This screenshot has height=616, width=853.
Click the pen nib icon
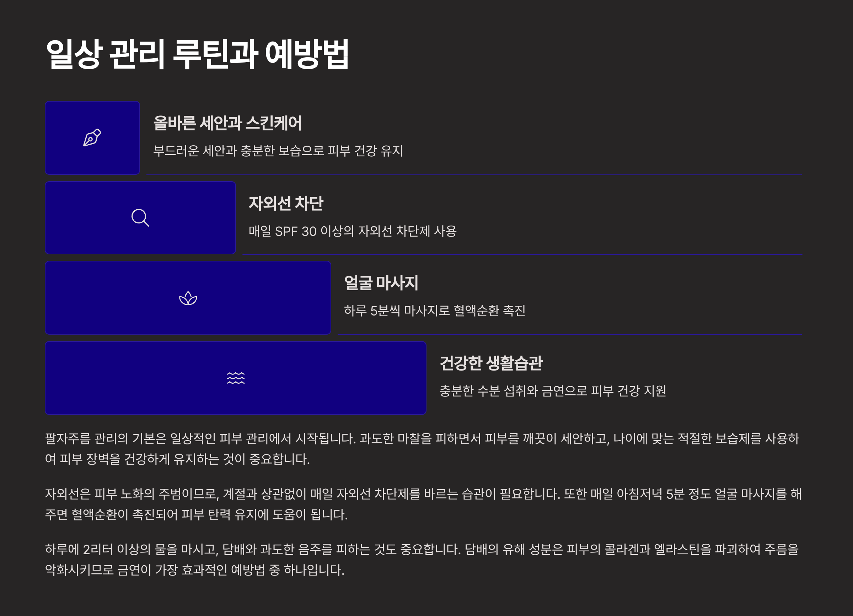(x=92, y=137)
